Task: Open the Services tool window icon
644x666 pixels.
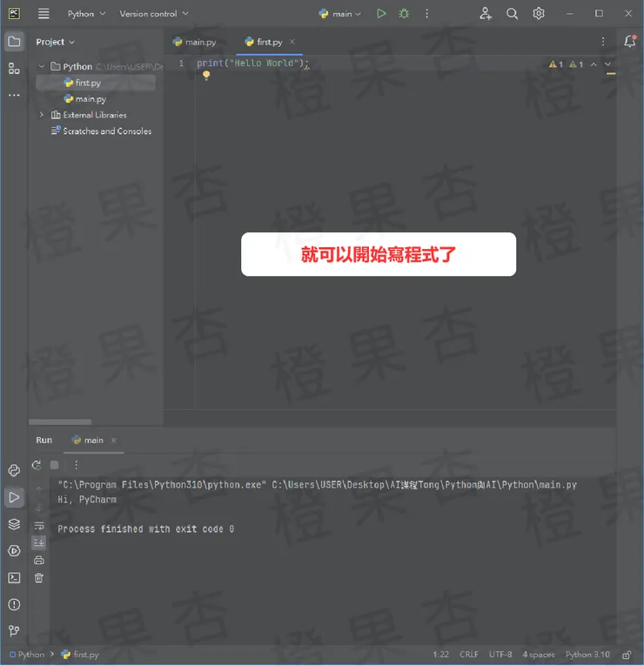Action: tap(14, 551)
